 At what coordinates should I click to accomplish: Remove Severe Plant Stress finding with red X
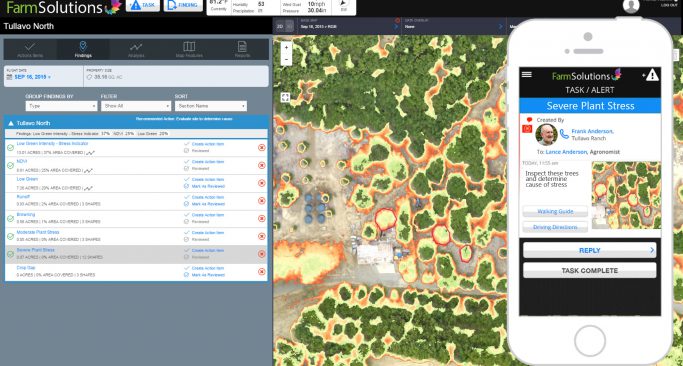[261, 254]
